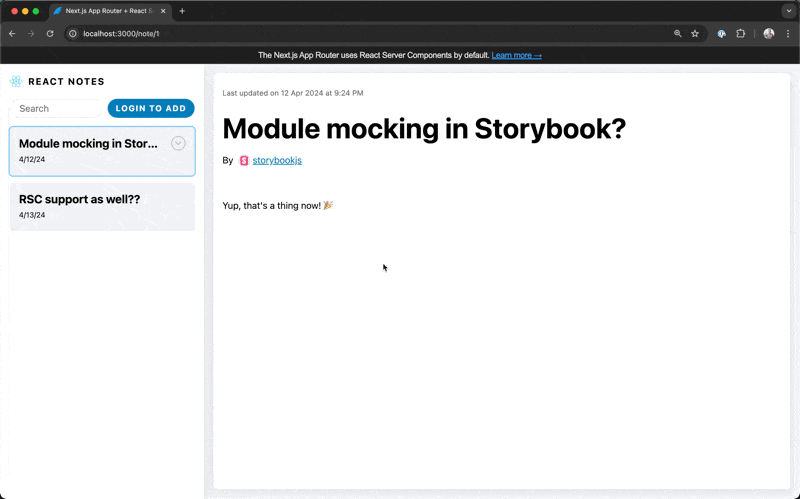The height and width of the screenshot is (499, 800).
Task: Click the 4/13/24 date text
Action: pos(32,215)
